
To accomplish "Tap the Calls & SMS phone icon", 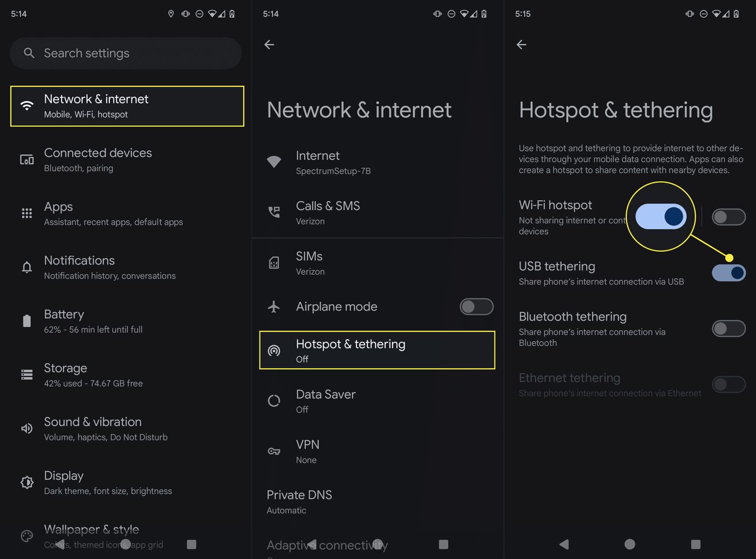I will 274,212.
